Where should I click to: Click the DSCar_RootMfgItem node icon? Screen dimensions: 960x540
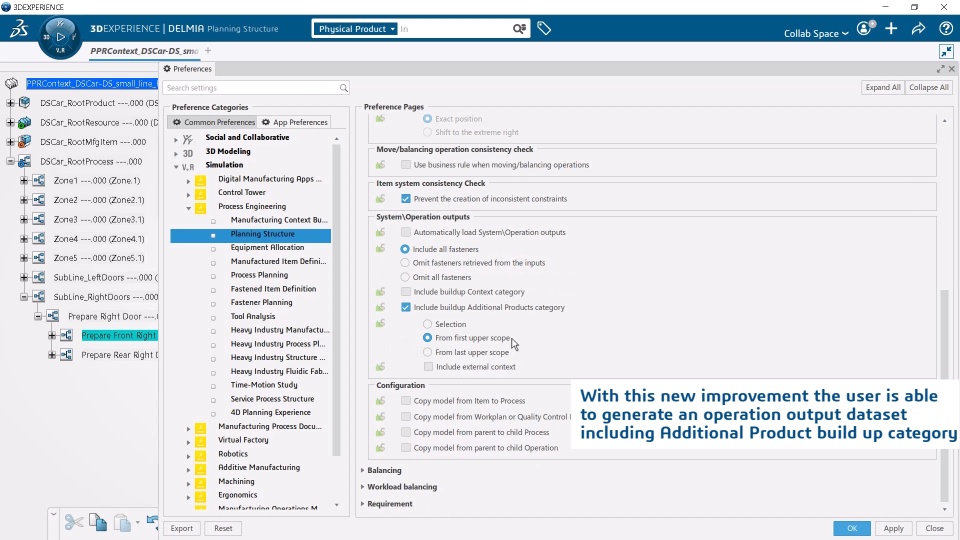(x=24, y=141)
